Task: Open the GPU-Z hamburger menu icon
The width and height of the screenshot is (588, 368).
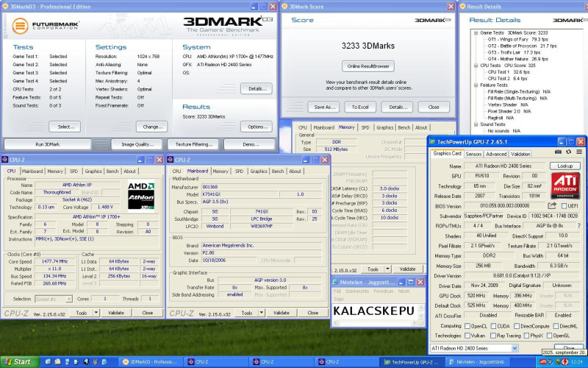Action: (579, 152)
